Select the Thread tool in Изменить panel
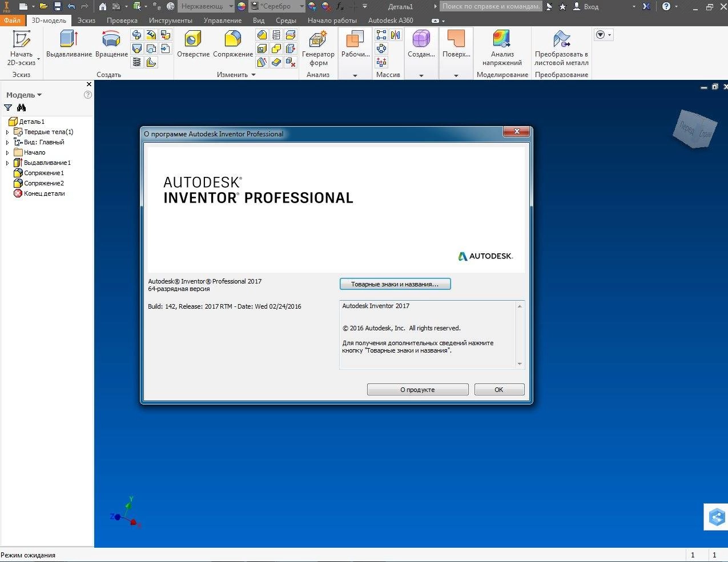 click(276, 35)
